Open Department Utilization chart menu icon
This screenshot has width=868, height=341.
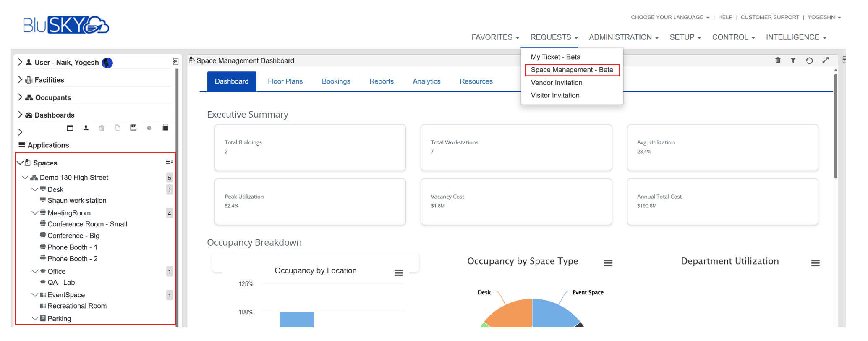point(815,263)
